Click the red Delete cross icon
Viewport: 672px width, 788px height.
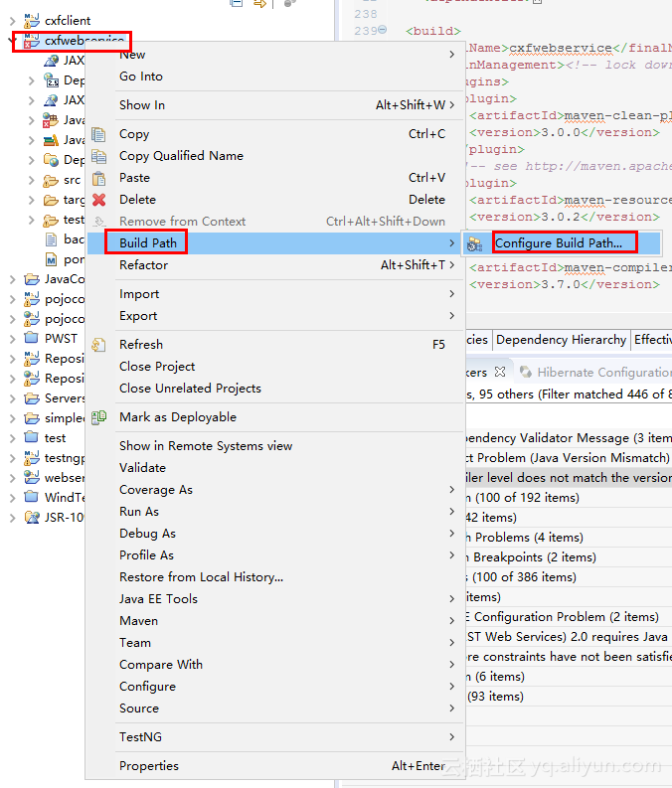pyautogui.click(x=99, y=200)
